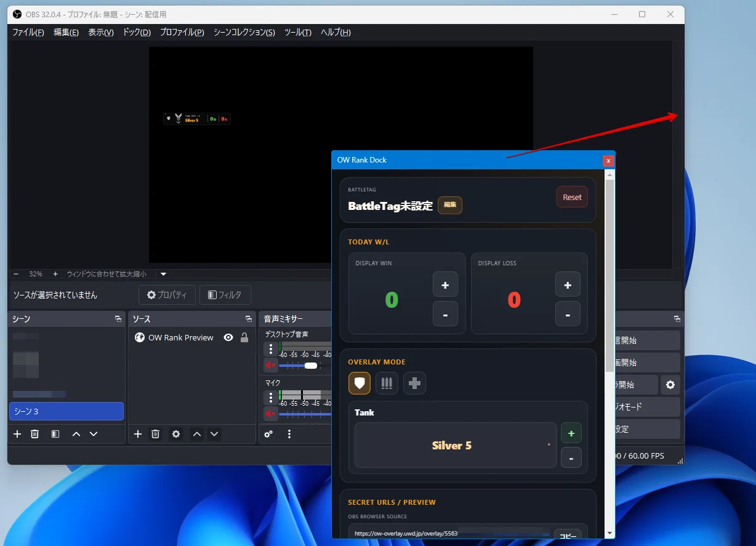Viewport: 756px width, 546px height.
Task: Move scene up with arrow icon
Action: [x=76, y=434]
